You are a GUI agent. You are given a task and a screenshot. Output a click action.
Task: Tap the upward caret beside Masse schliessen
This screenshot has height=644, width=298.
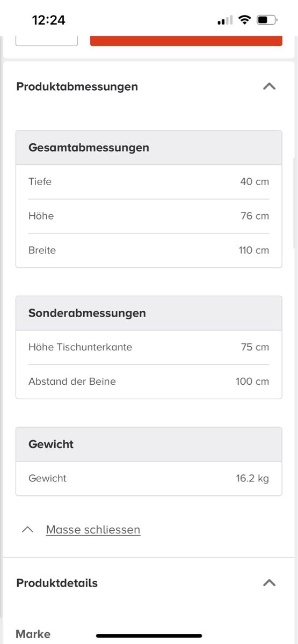coord(27,530)
